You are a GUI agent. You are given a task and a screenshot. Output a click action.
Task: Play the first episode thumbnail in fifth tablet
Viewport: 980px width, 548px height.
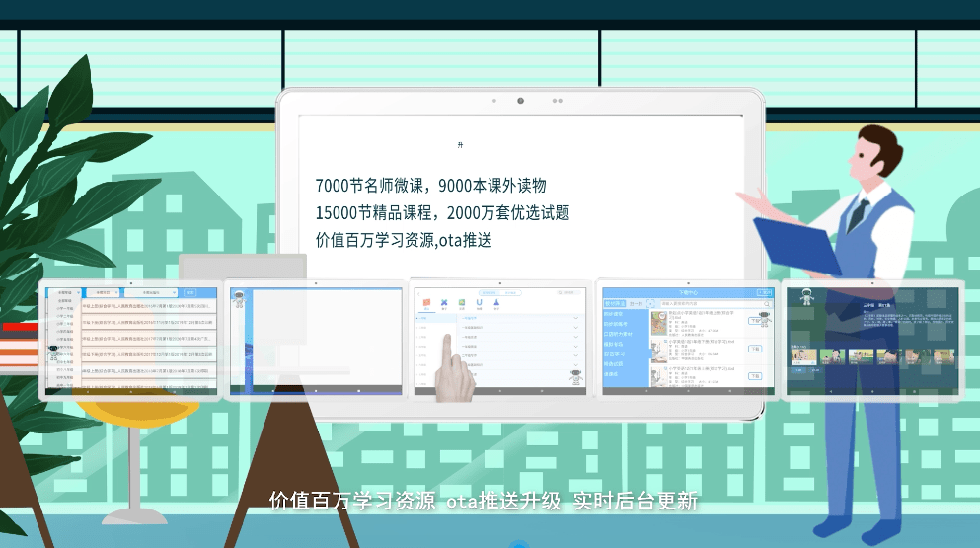[804, 356]
